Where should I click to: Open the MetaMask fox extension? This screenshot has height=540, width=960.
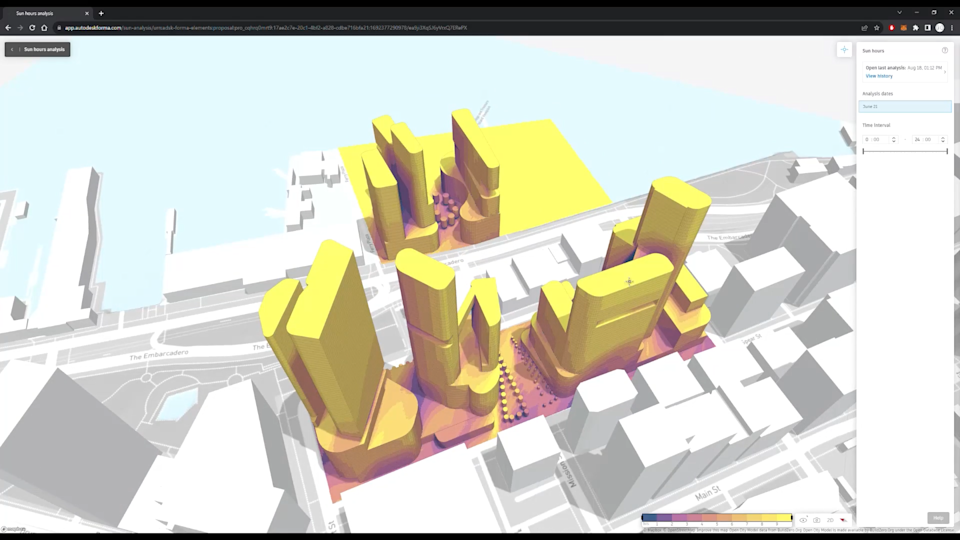click(x=904, y=28)
